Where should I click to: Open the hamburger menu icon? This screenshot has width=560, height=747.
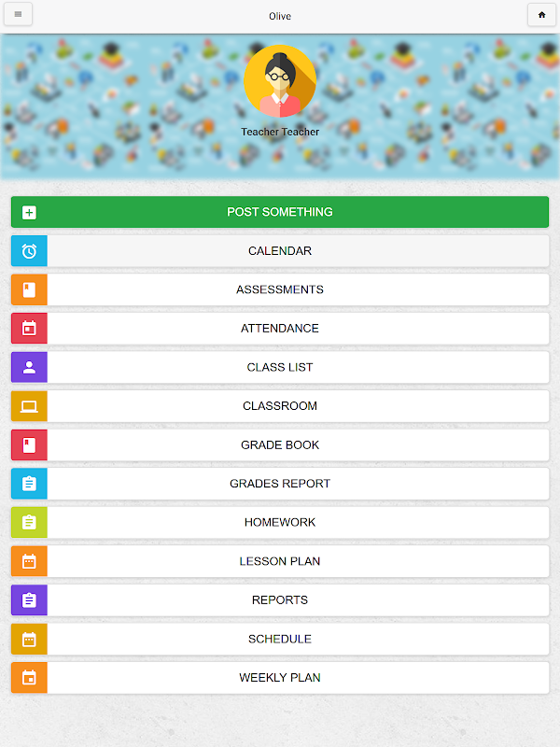pos(18,15)
